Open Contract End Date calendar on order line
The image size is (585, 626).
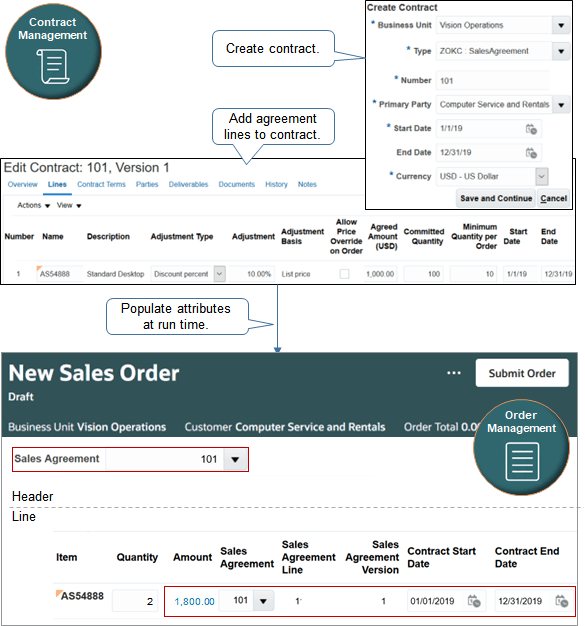tap(561, 601)
